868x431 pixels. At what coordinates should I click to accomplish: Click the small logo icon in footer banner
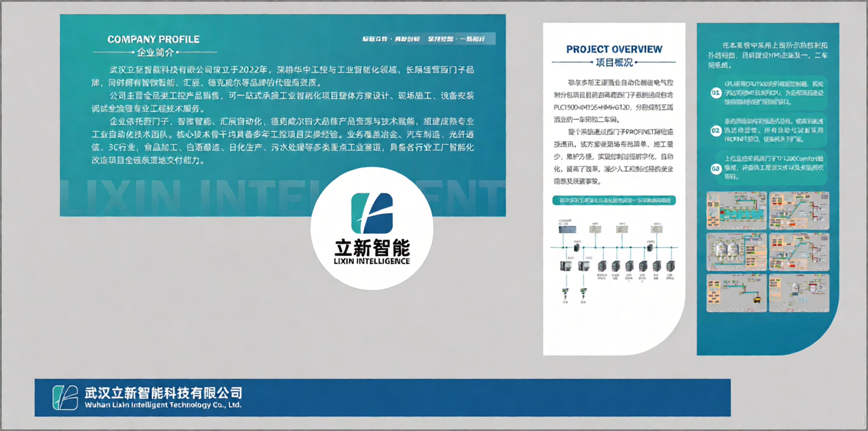point(65,398)
